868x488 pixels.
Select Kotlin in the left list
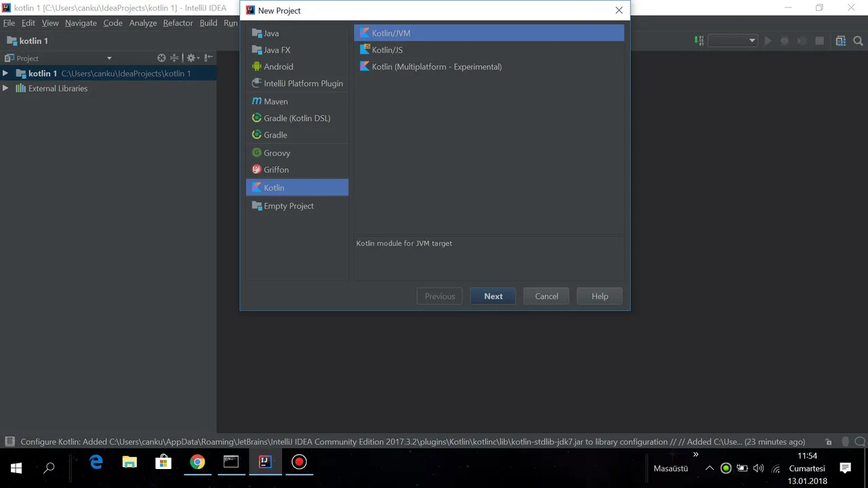[x=297, y=188]
